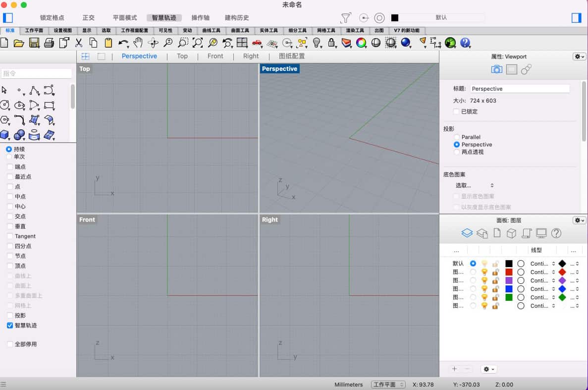Click the Print icon in toolbar

point(49,43)
